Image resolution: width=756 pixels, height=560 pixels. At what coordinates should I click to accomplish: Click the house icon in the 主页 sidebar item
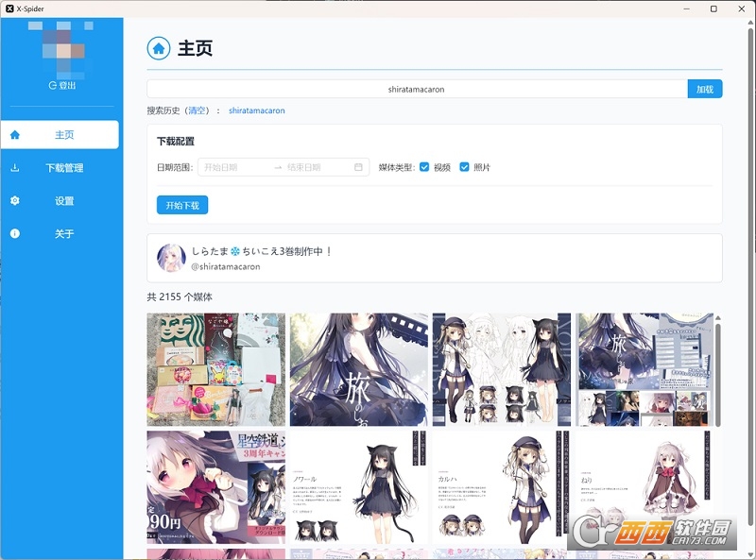[x=15, y=134]
